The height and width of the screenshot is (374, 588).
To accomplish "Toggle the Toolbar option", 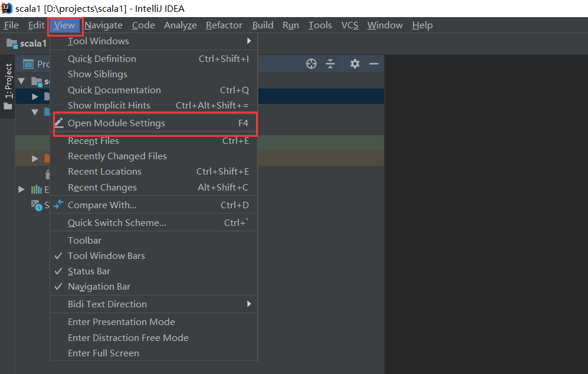I will point(154,241).
